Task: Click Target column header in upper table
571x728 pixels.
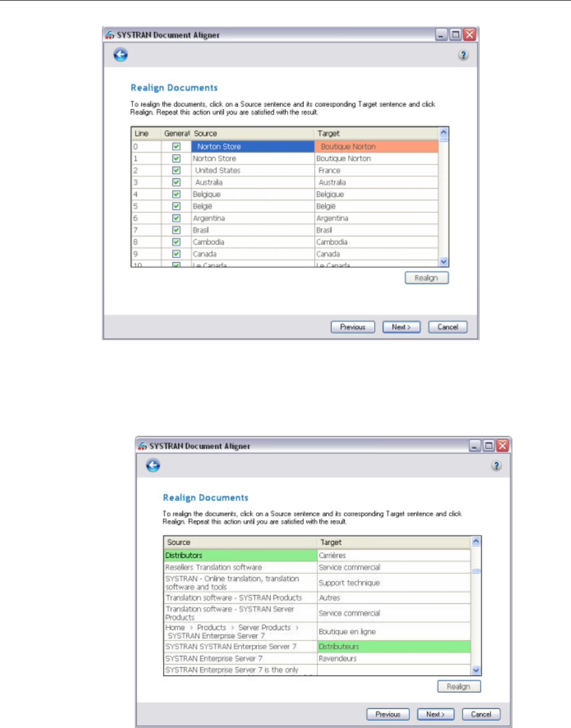Action: 376,133
